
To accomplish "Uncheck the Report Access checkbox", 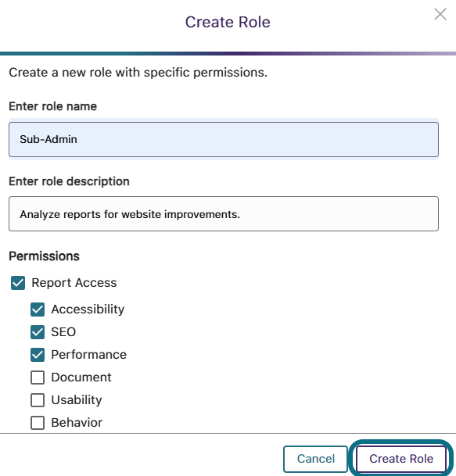I will click(18, 283).
